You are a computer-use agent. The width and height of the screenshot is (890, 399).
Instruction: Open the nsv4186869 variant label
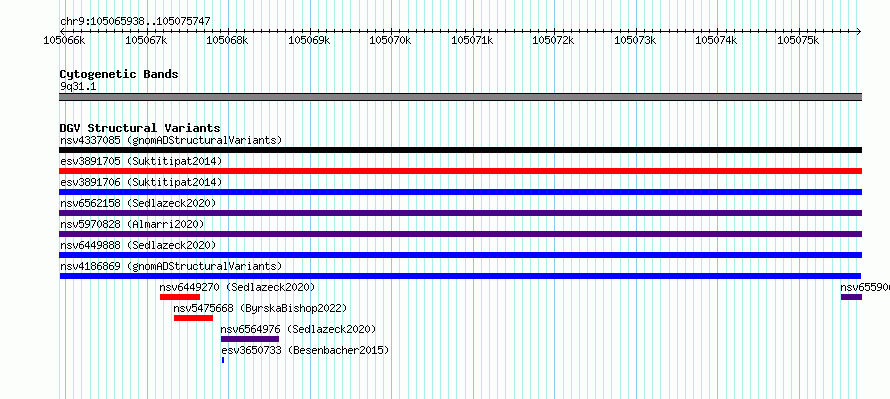[x=171, y=266]
